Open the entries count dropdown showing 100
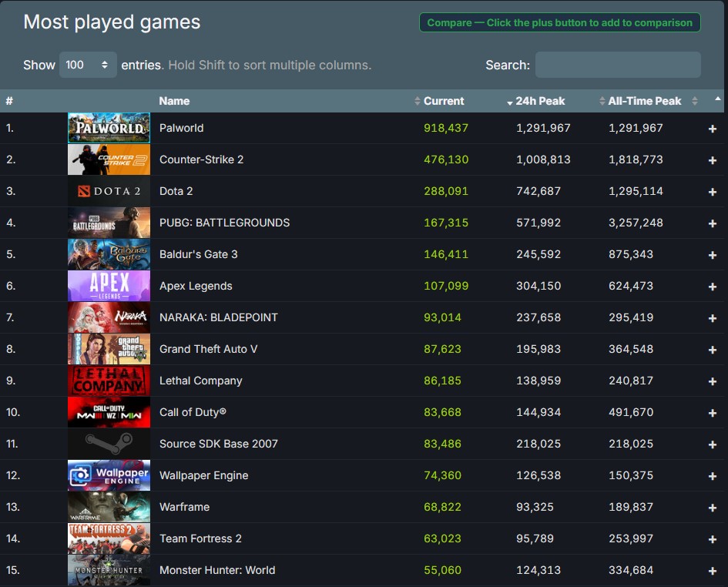 point(88,65)
